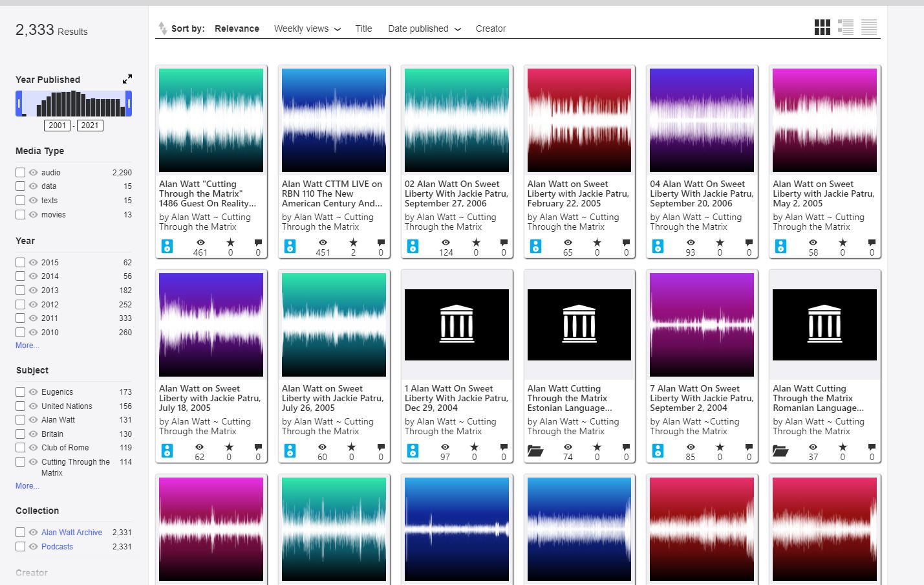The width and height of the screenshot is (924, 585).
Task: Toggle sort direction arrows icon
Action: pyautogui.click(x=162, y=28)
